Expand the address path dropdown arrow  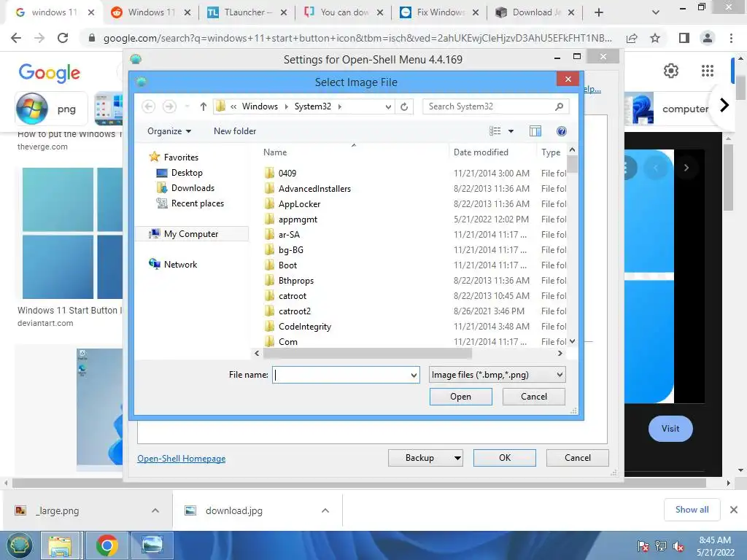coord(388,106)
